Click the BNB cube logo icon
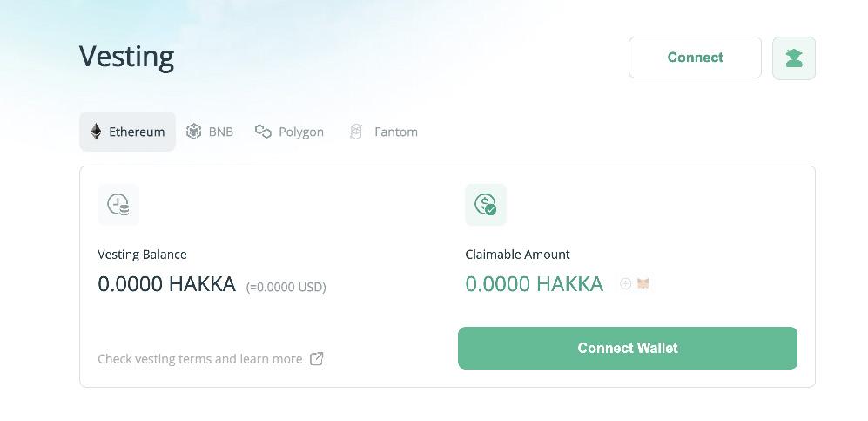Viewport: 868px width, 421px height. click(x=194, y=132)
